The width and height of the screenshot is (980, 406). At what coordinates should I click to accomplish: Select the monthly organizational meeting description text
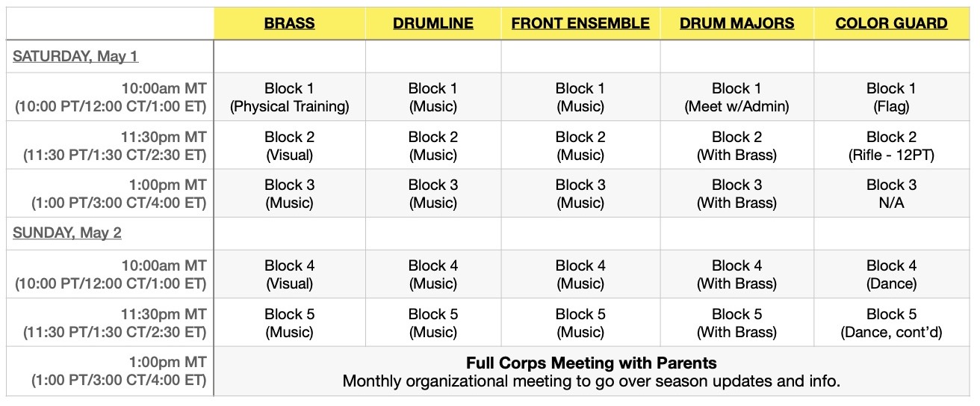coord(592,381)
